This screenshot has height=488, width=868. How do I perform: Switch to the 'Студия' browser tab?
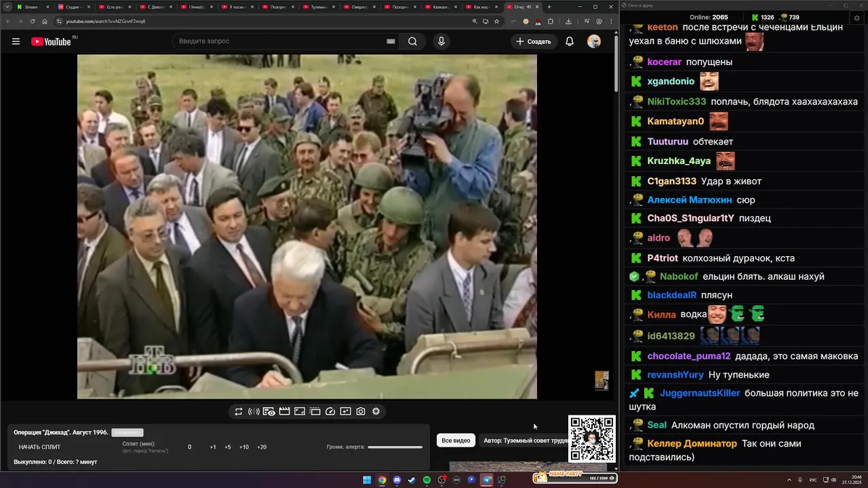(73, 7)
